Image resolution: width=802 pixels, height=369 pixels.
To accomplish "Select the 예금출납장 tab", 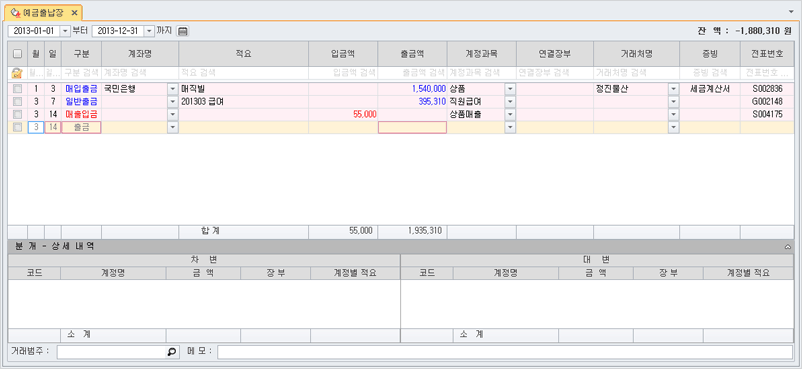I will tap(42, 12).
